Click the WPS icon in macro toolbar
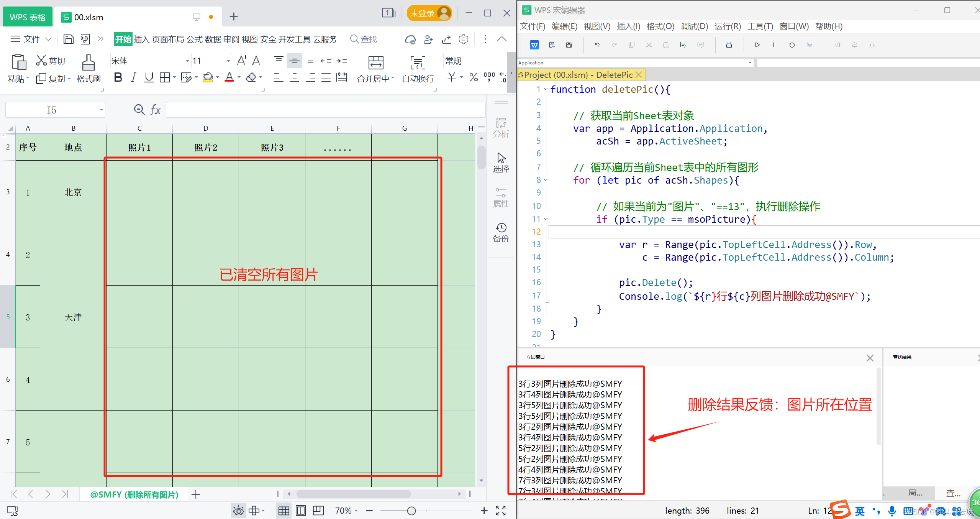 click(534, 45)
